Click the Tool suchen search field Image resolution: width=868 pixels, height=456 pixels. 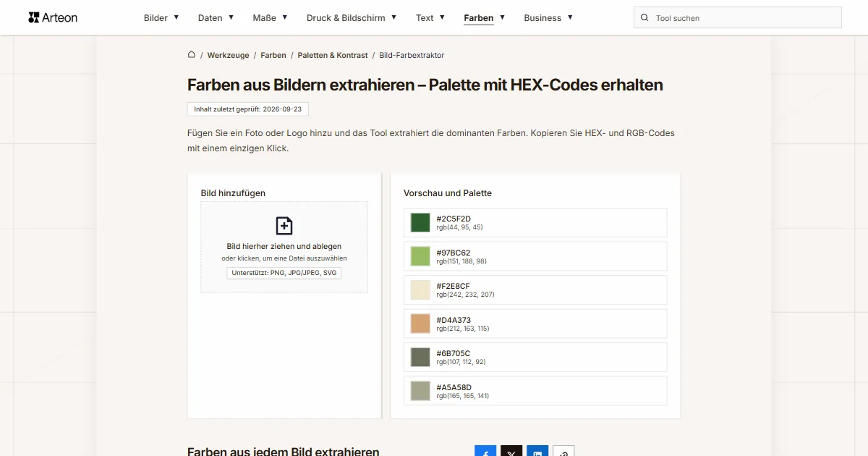pos(738,18)
